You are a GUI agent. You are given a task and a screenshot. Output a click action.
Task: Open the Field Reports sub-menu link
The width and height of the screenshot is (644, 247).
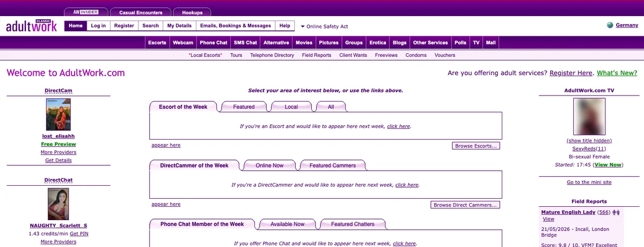[x=317, y=55]
